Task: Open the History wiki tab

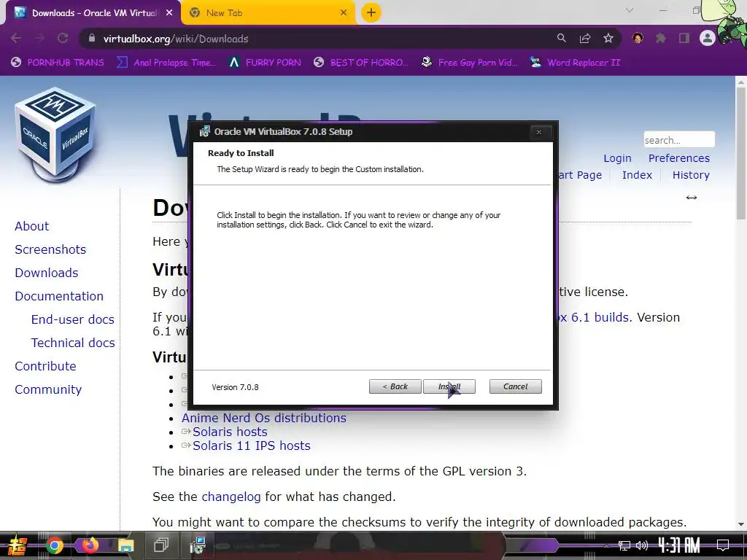Action: point(691,175)
